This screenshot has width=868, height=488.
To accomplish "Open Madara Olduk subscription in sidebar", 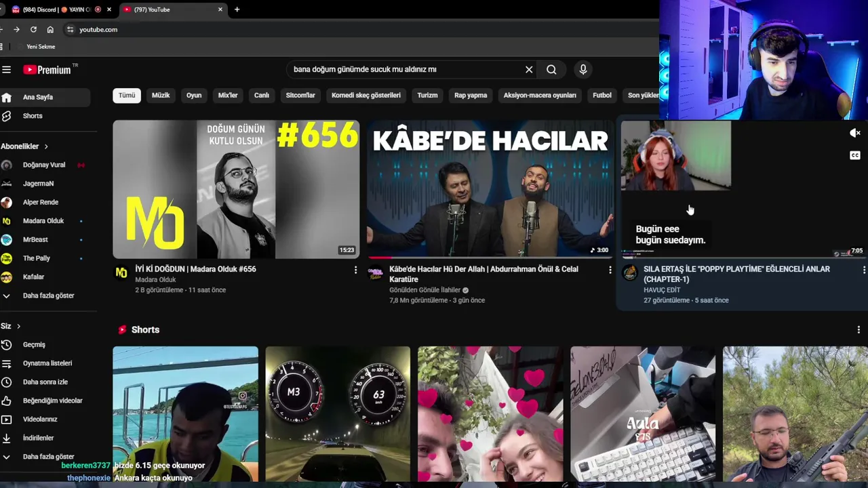I will click(x=45, y=221).
